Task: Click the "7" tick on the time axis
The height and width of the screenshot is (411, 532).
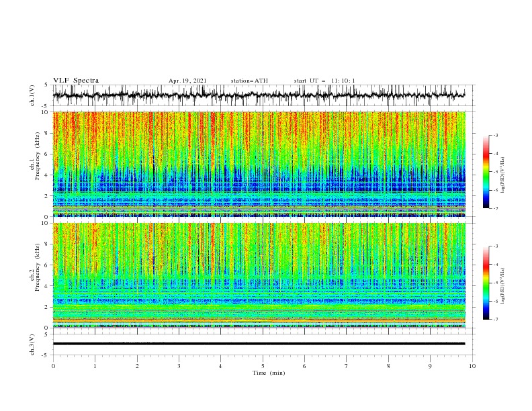Action: point(347,366)
